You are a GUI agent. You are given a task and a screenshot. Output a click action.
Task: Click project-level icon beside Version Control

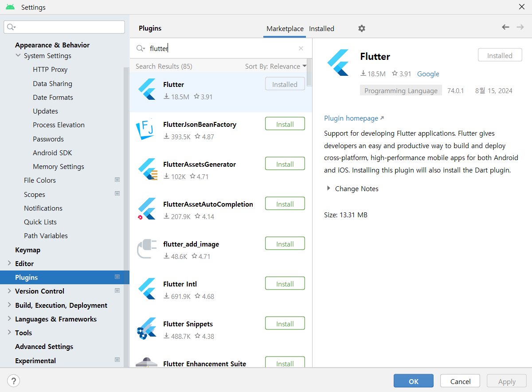point(117,290)
